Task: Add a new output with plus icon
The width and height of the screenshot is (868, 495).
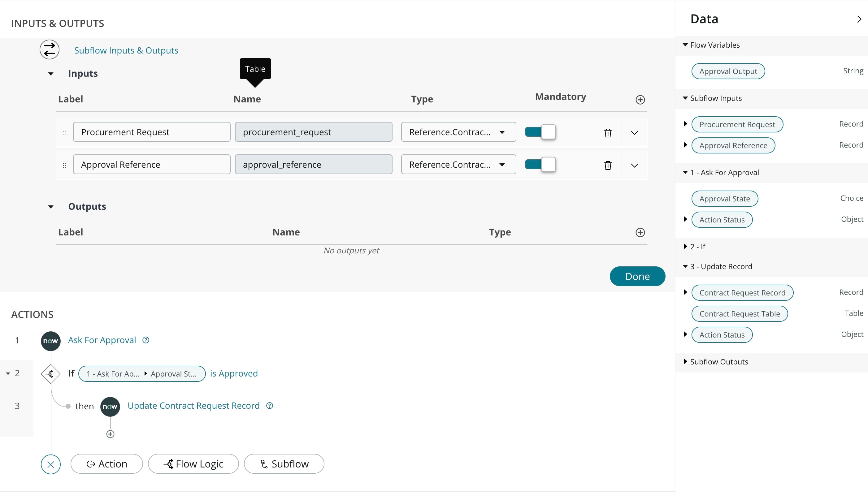Action: tap(640, 233)
